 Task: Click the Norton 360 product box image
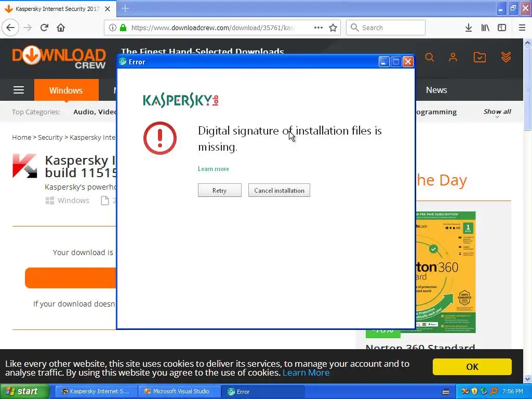(445, 271)
